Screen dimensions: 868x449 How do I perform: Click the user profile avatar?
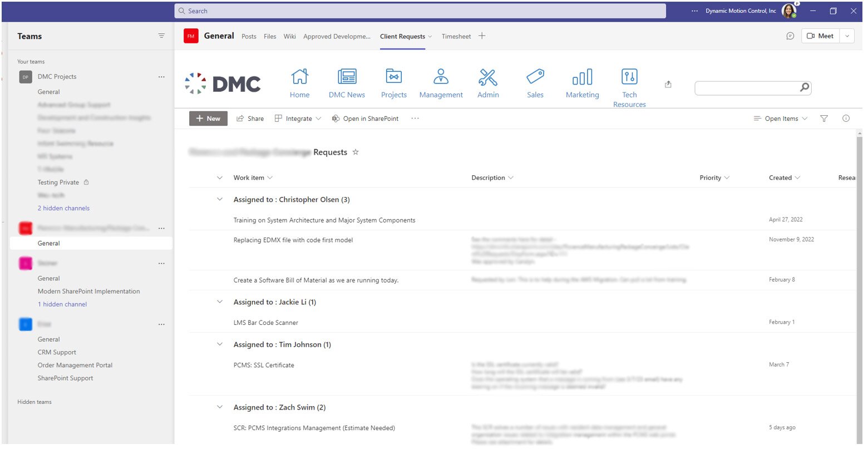[788, 11]
